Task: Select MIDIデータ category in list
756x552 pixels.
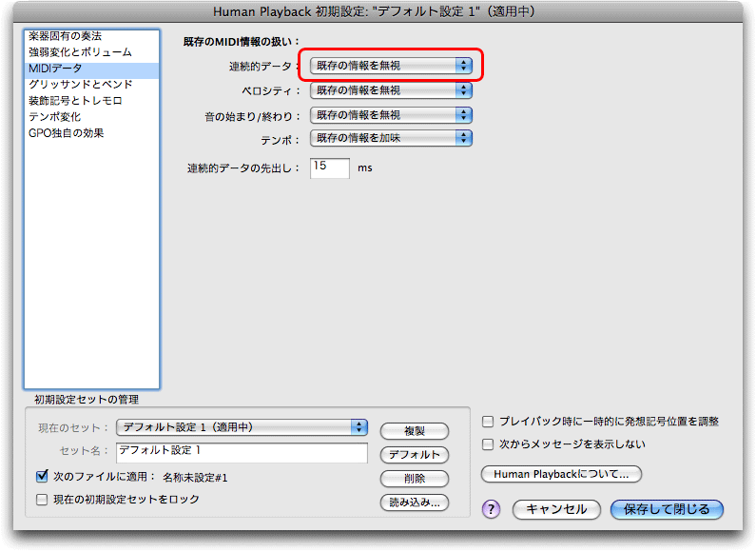Action: [91, 69]
